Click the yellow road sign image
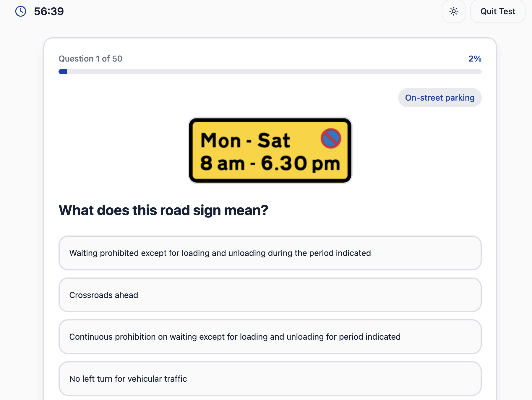Image resolution: width=532 pixels, height=400 pixels. tap(270, 150)
